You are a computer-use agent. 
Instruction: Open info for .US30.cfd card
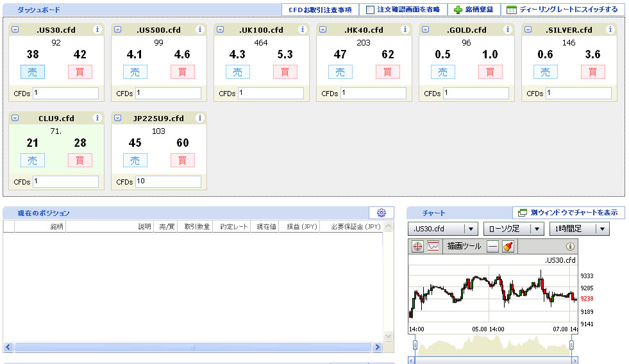point(97,29)
